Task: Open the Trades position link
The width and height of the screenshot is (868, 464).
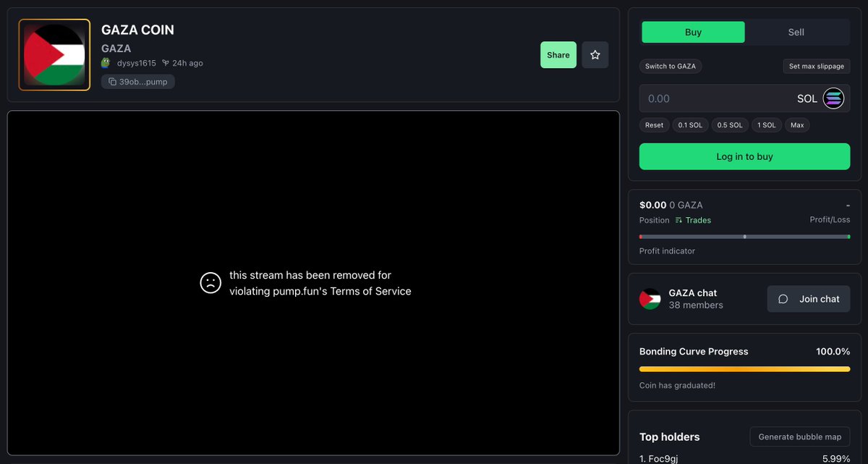Action: [693, 220]
